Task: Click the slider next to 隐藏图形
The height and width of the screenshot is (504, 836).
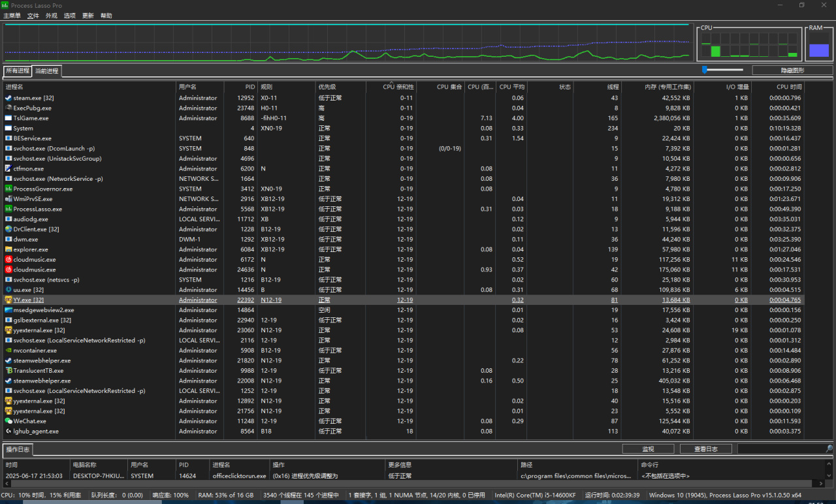Action: coord(723,70)
